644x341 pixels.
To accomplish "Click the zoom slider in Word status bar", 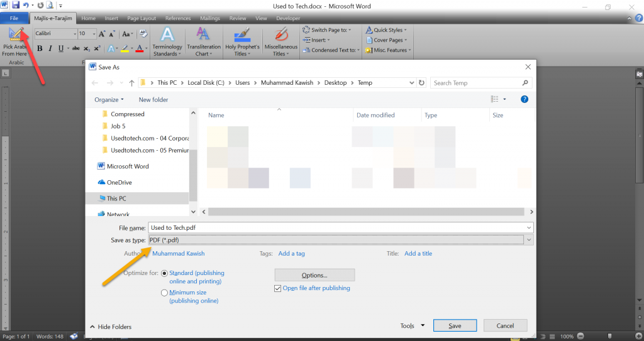I will coord(609,336).
